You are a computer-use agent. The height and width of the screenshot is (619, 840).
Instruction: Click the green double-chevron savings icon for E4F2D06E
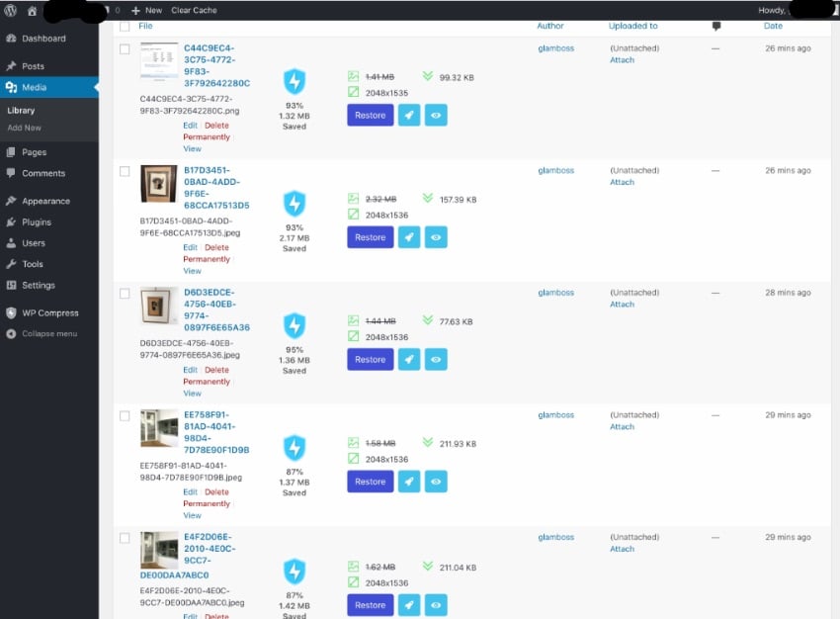428,568
